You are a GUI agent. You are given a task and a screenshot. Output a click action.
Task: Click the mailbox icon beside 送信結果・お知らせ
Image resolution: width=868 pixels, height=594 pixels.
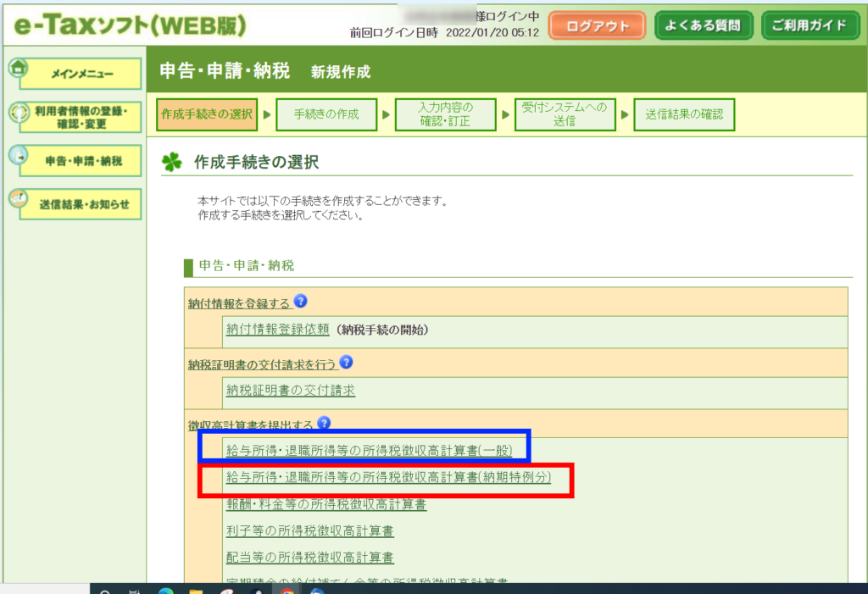16,198
